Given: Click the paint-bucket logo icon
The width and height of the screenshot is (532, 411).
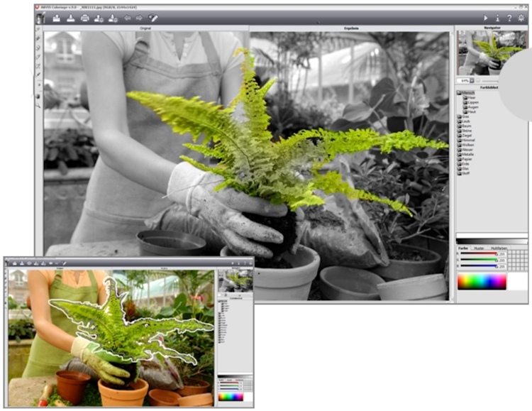Looking at the screenshot, I should (41, 18).
